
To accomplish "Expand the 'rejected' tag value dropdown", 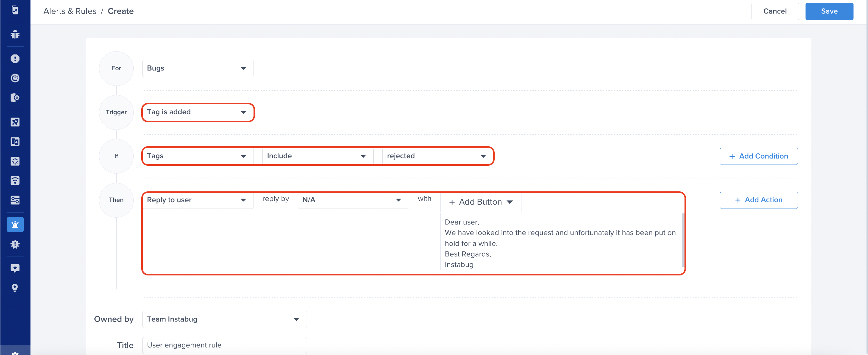I will click(x=436, y=156).
